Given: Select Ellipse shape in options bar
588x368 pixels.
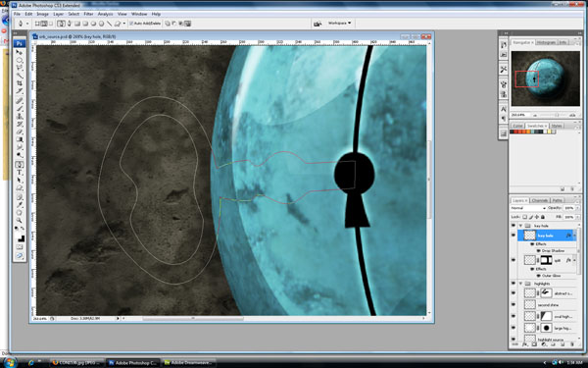Looking at the screenshot, I should pyautogui.click(x=93, y=24).
